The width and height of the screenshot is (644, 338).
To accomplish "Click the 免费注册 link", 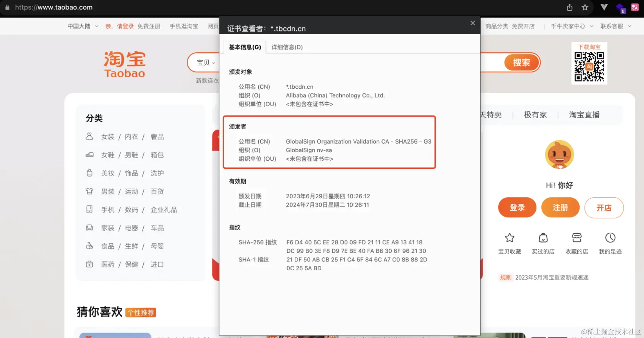I will point(149,26).
